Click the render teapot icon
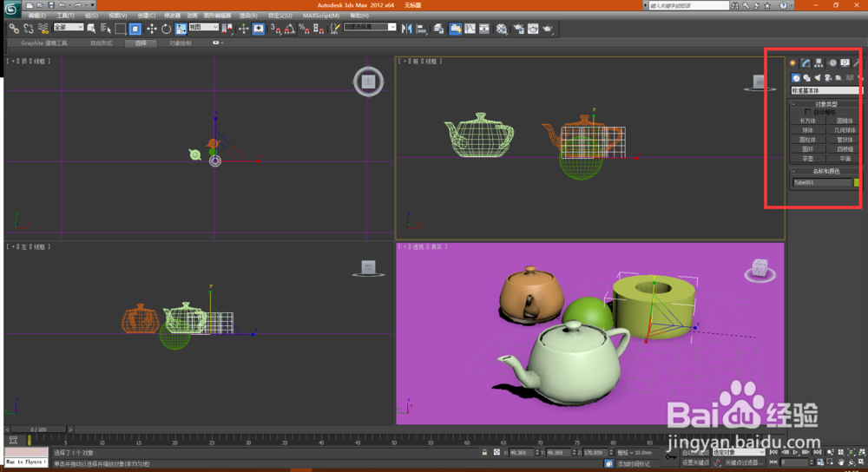The width and height of the screenshot is (868, 472). pos(548,29)
